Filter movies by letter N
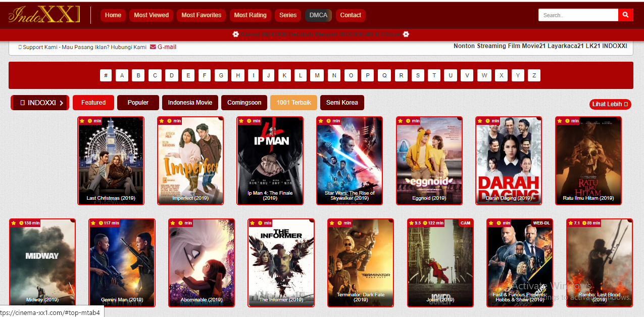This screenshot has width=644, height=317. 334,76
